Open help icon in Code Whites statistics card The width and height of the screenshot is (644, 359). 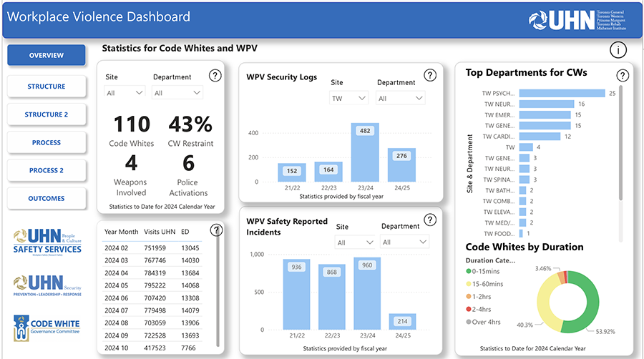point(215,76)
